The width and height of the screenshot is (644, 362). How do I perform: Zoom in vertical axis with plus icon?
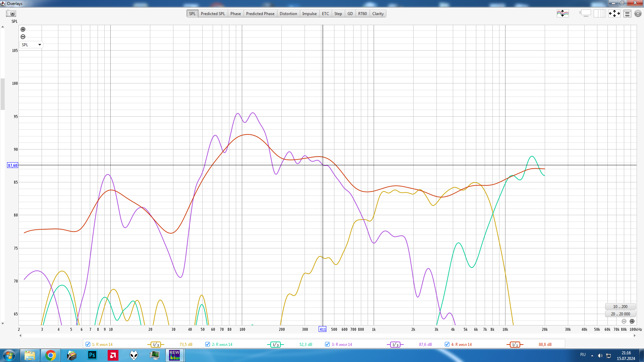[23, 29]
